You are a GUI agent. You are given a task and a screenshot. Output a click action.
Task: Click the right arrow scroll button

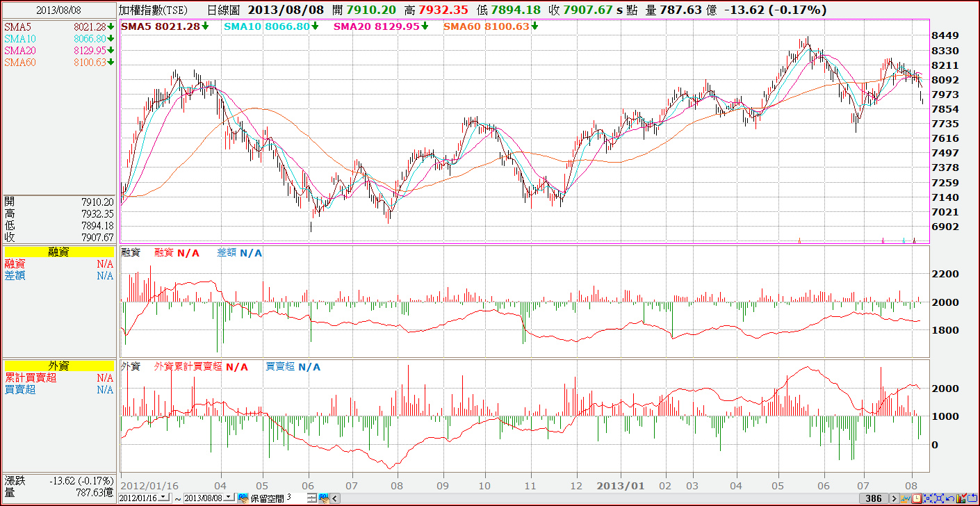point(895,498)
